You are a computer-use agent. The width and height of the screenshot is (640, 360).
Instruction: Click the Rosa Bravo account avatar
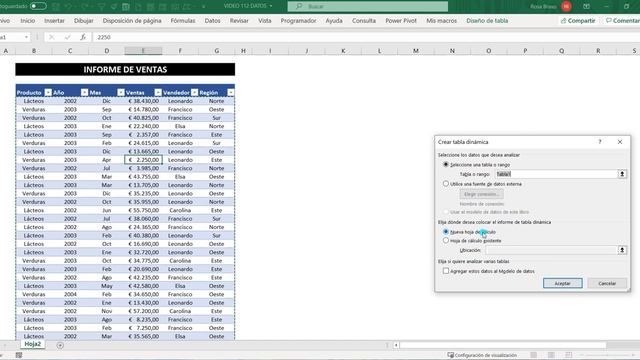pyautogui.click(x=566, y=7)
